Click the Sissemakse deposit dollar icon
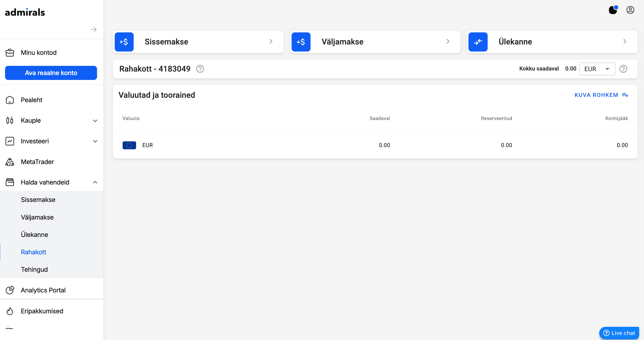This screenshot has height=340, width=644. pos(124,42)
